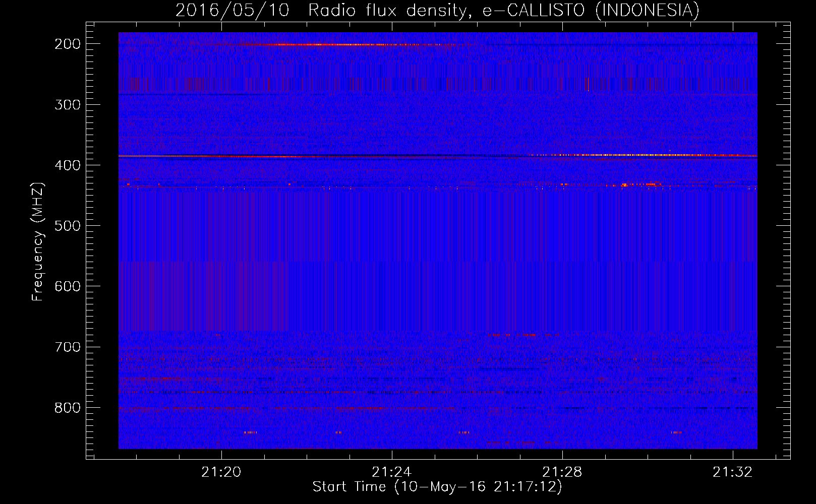Click the 800 frequency tick label
This screenshot has width=816, height=504.
point(68,407)
